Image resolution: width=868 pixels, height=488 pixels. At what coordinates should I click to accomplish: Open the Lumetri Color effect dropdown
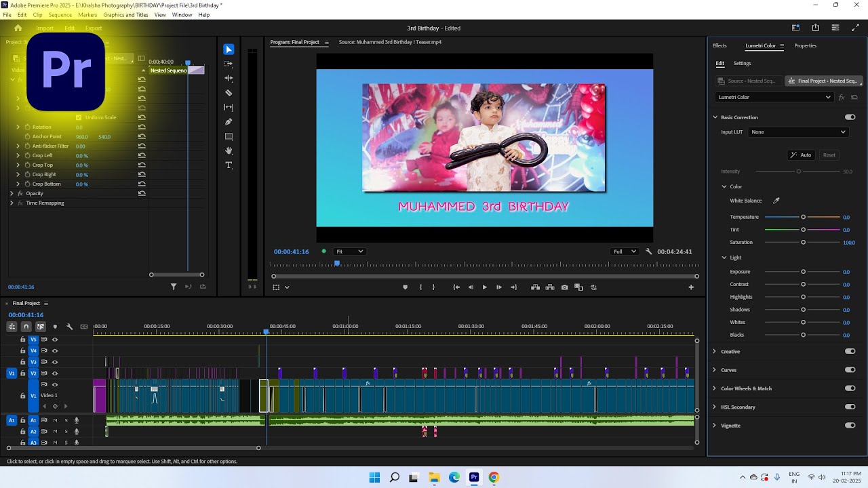point(774,97)
